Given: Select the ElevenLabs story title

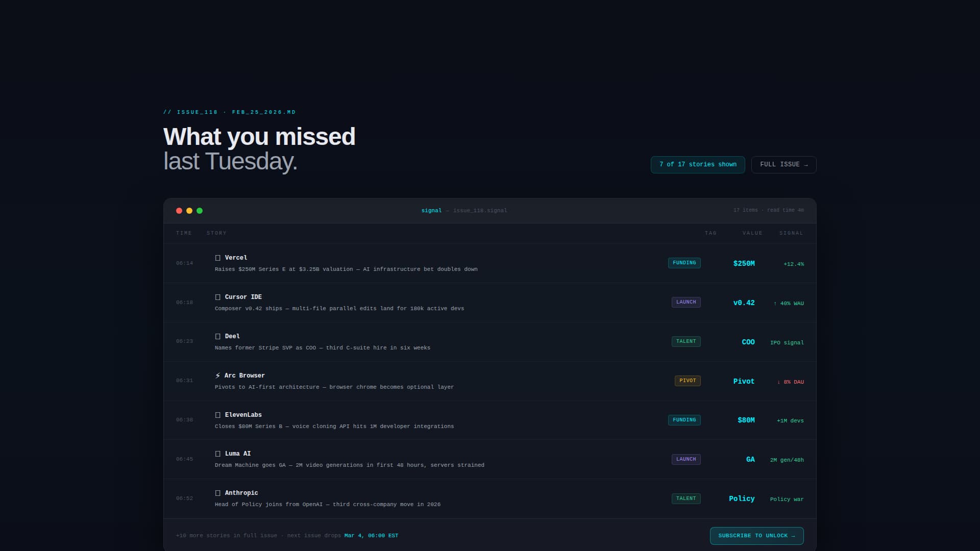Looking at the screenshot, I should coord(243,415).
